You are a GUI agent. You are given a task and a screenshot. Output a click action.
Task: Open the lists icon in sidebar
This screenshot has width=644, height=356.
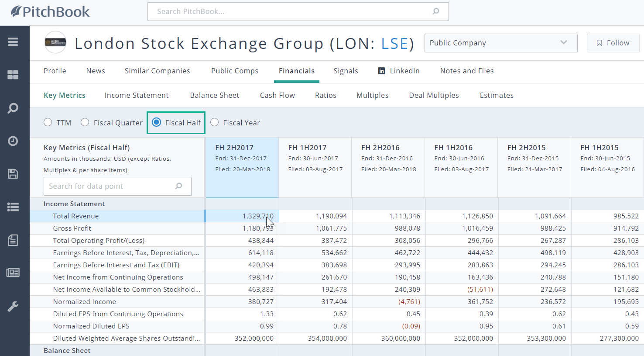click(x=13, y=207)
